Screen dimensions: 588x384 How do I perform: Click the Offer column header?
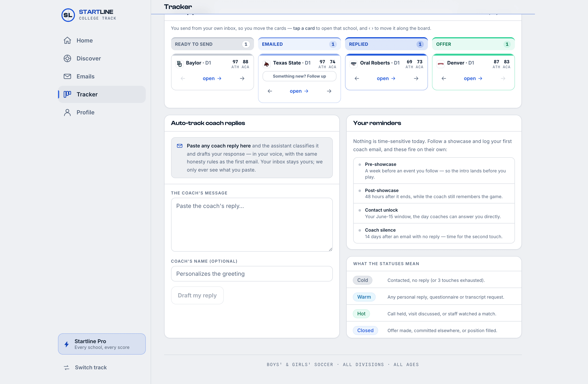coord(473,44)
